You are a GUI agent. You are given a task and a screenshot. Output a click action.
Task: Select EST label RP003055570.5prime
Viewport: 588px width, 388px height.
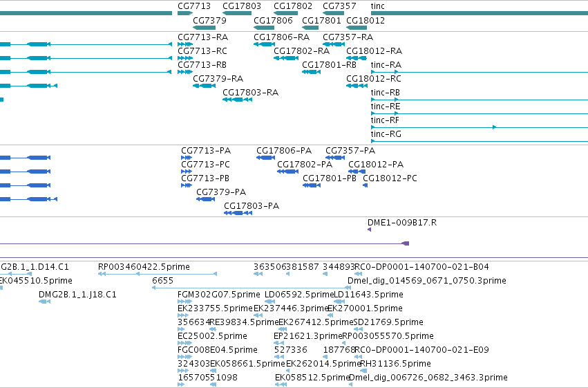tap(388, 336)
